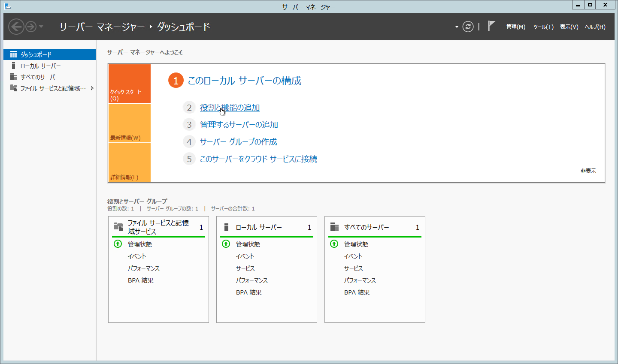Open パフォーマンス in ローカル サーバー tile
Image resolution: width=618 pixels, height=364 pixels.
pyautogui.click(x=252, y=280)
